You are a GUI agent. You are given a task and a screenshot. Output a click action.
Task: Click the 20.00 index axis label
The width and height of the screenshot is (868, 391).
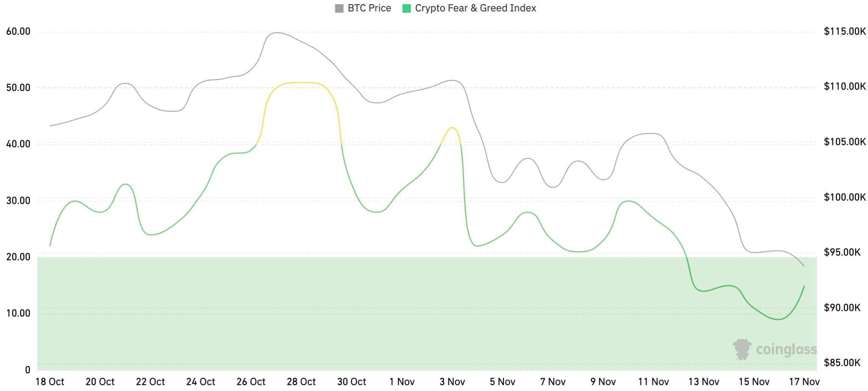(x=18, y=257)
